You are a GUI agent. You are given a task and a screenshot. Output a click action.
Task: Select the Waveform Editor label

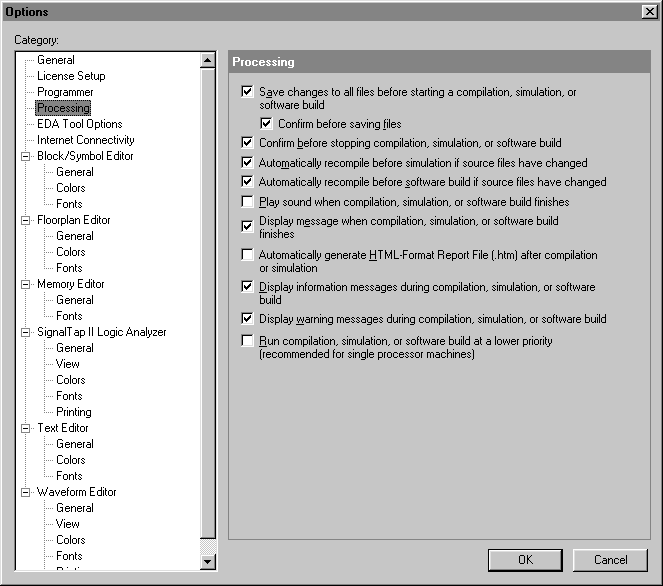[77, 492]
